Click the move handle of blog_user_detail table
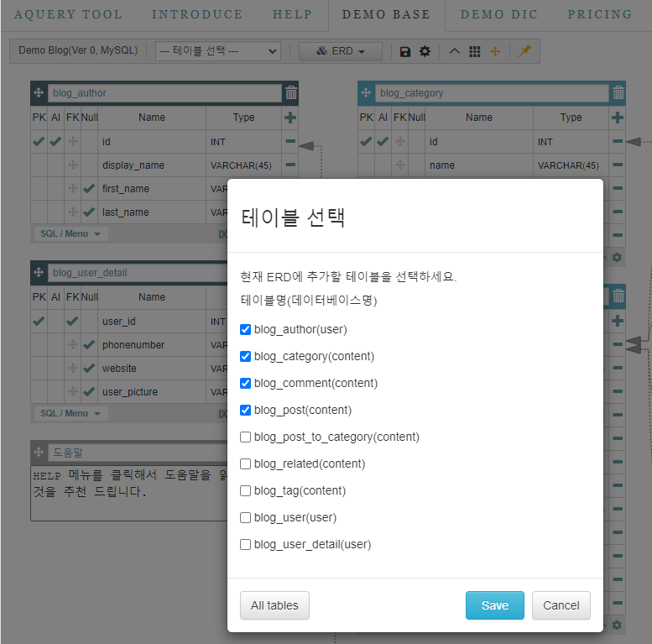652x644 pixels. (x=39, y=273)
